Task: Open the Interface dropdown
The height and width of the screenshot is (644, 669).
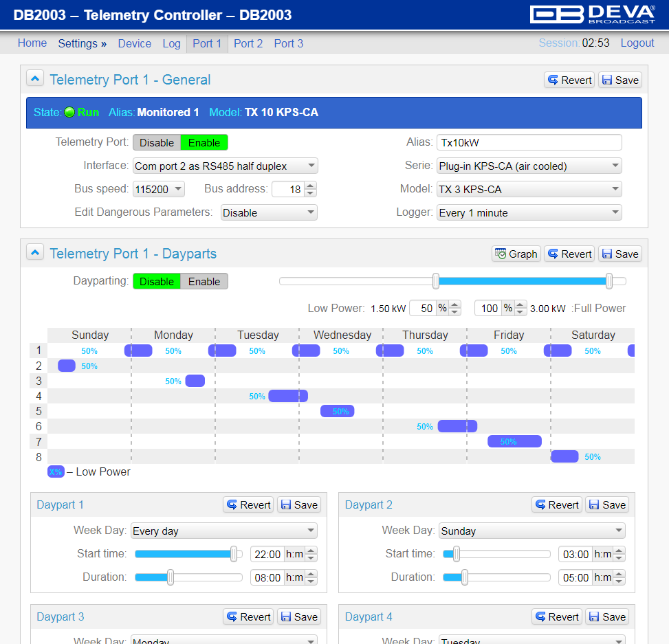Action: pyautogui.click(x=226, y=166)
